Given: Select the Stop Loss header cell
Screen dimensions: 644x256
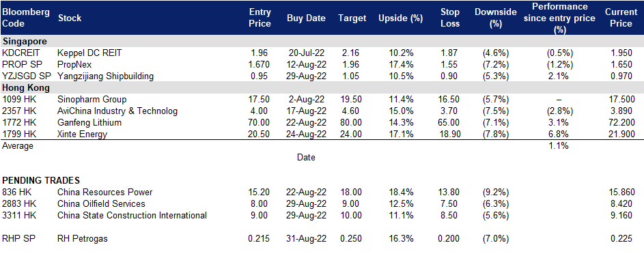Looking at the screenshot, I should 450,18.
